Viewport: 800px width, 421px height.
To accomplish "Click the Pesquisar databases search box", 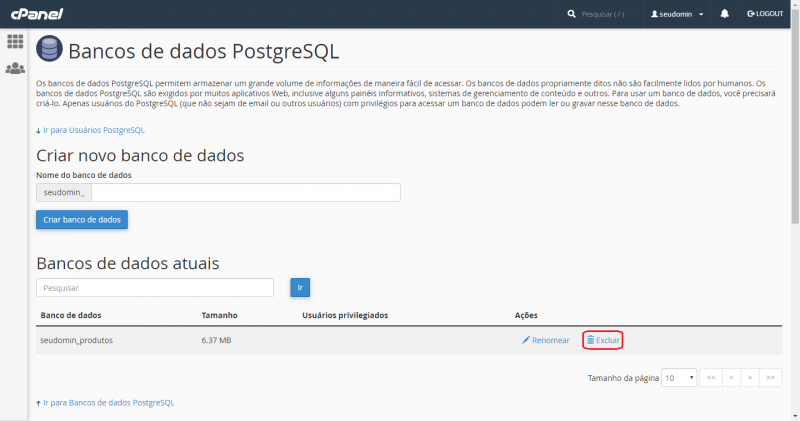I will (155, 288).
